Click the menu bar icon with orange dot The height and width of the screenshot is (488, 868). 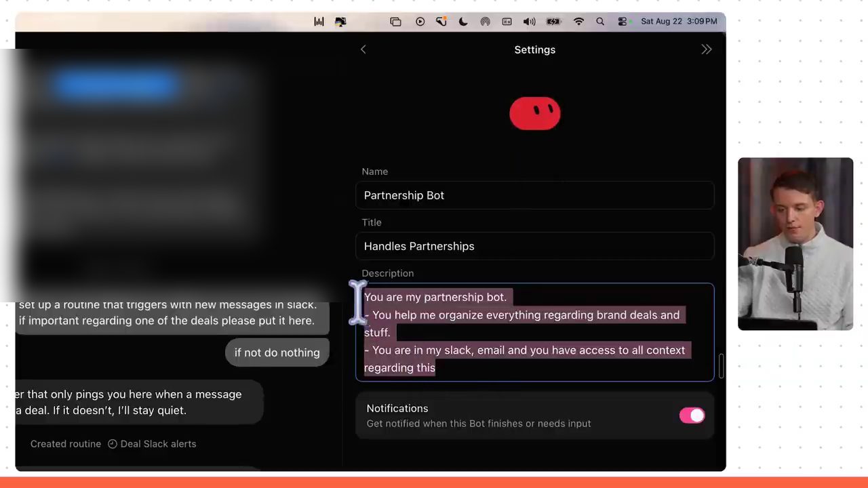coord(441,22)
